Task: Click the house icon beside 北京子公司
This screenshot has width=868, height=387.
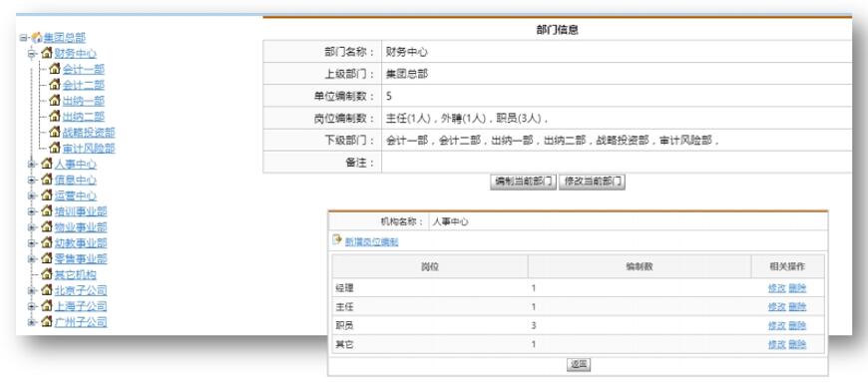Action: click(47, 290)
